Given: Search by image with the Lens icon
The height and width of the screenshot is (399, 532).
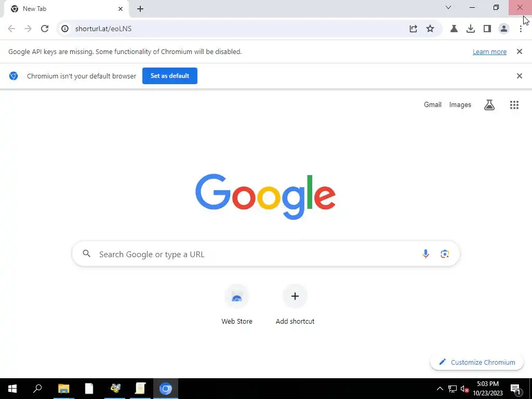Looking at the screenshot, I should pyautogui.click(x=445, y=254).
